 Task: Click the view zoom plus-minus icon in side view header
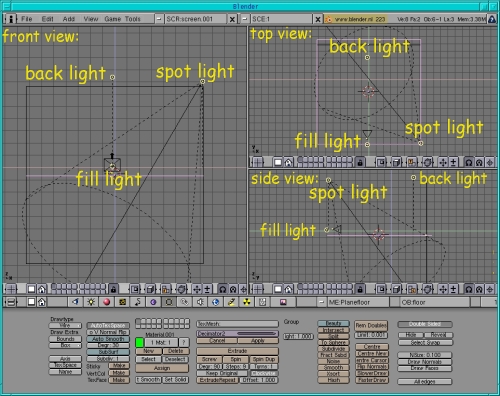[453, 289]
